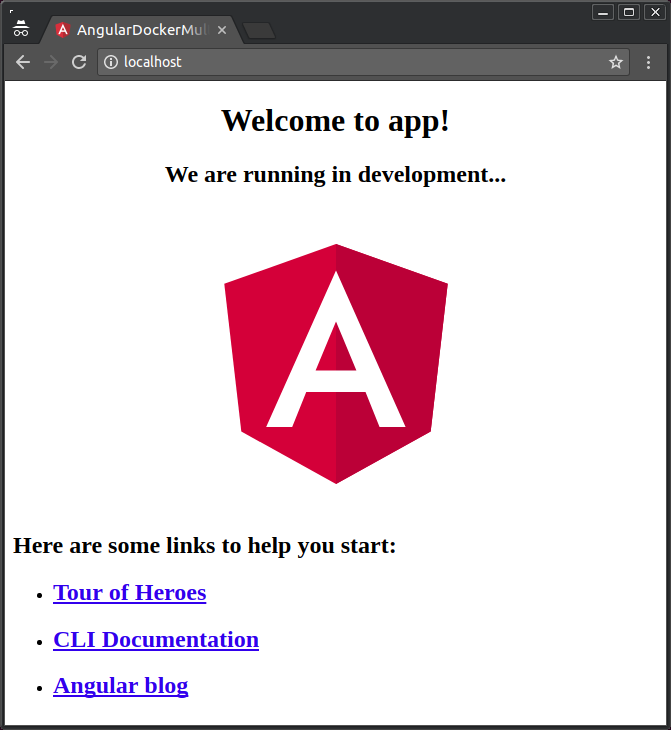Screen dimensions: 671x730
Task: Click the incognito mode icon
Action: coord(21,28)
